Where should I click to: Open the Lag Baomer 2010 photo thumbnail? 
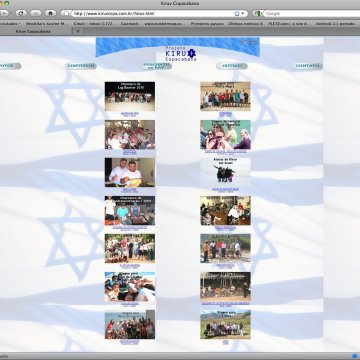tap(130, 96)
